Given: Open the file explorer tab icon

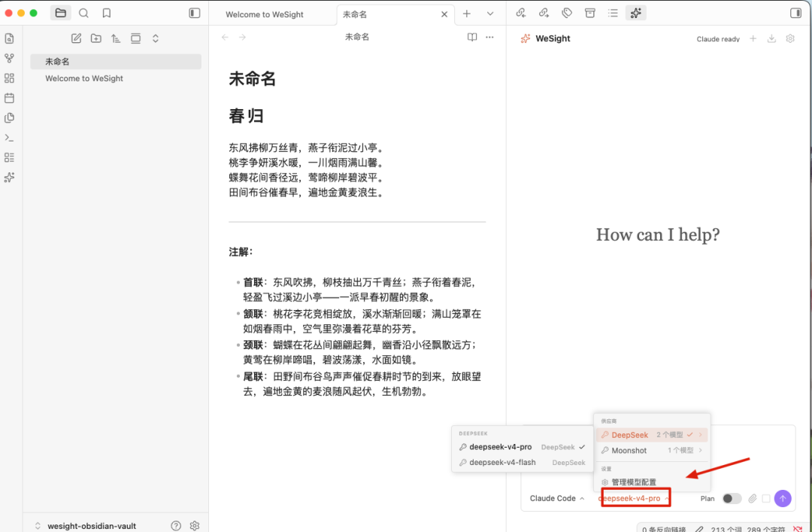Looking at the screenshot, I should click(x=61, y=13).
